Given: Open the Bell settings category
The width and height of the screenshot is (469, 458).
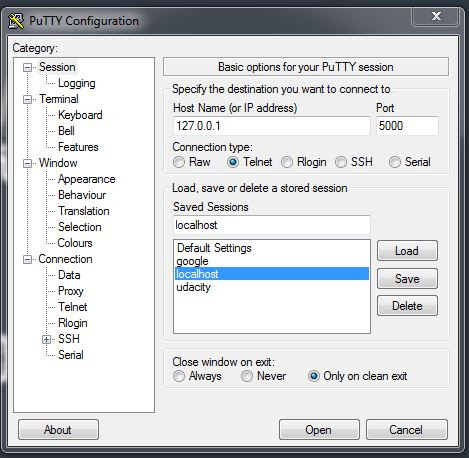Looking at the screenshot, I should [66, 131].
